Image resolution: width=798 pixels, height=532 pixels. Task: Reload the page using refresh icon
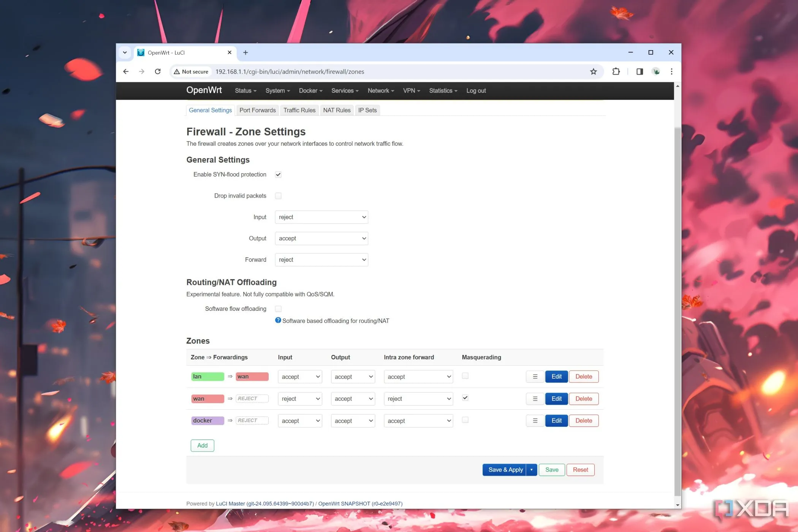point(158,71)
